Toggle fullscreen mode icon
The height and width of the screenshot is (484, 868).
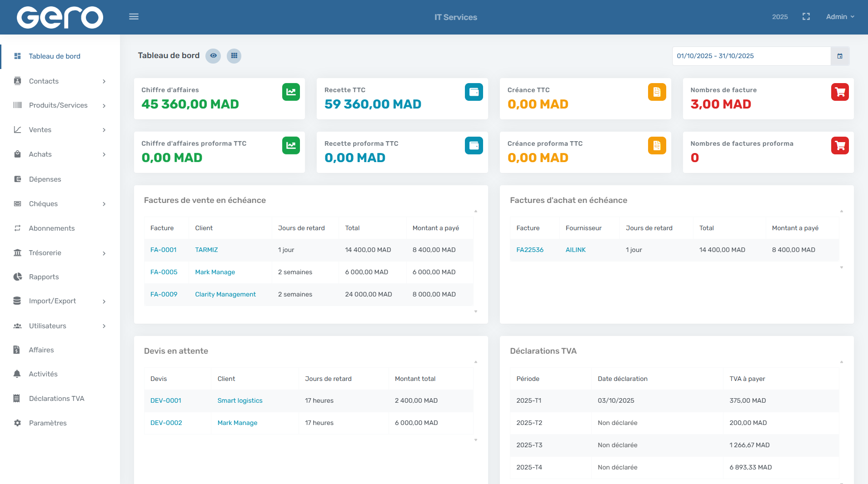point(806,17)
